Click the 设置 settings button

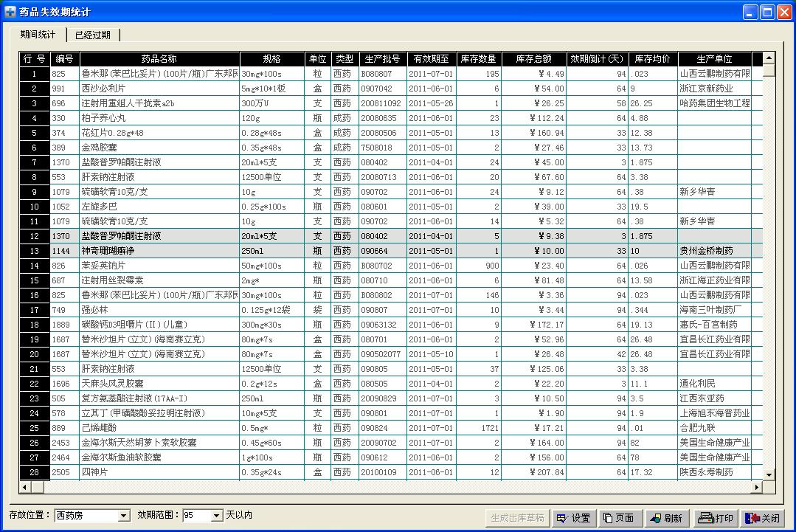[x=574, y=518]
